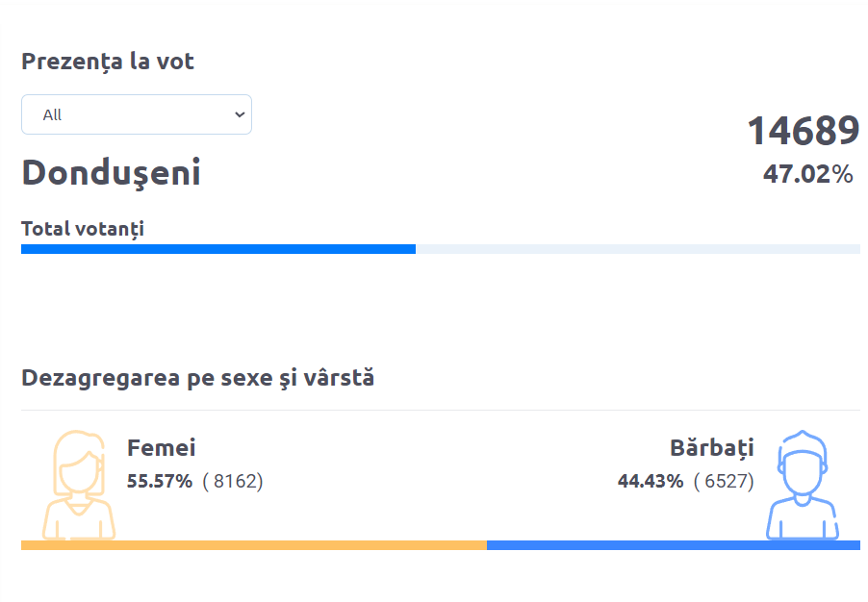
Task: Click the unfilled part of turnout bar
Action: click(x=638, y=249)
